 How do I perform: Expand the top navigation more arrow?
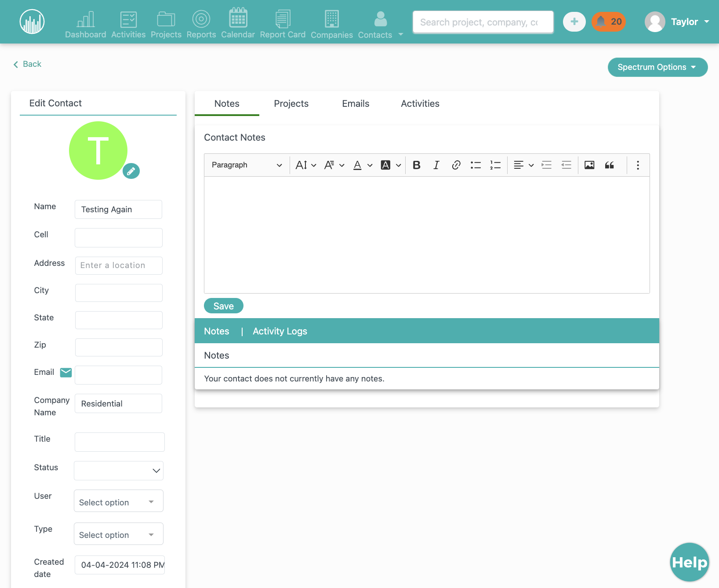[x=401, y=34]
